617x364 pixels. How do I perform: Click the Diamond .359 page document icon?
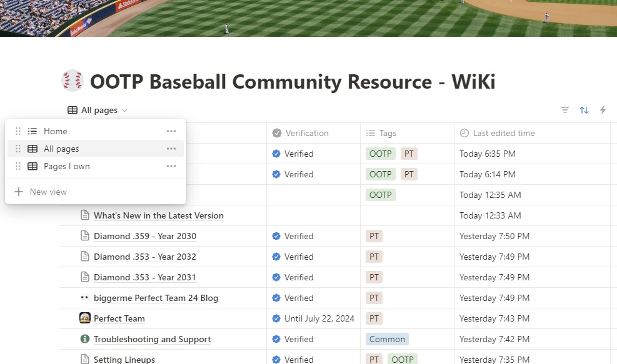(84, 236)
